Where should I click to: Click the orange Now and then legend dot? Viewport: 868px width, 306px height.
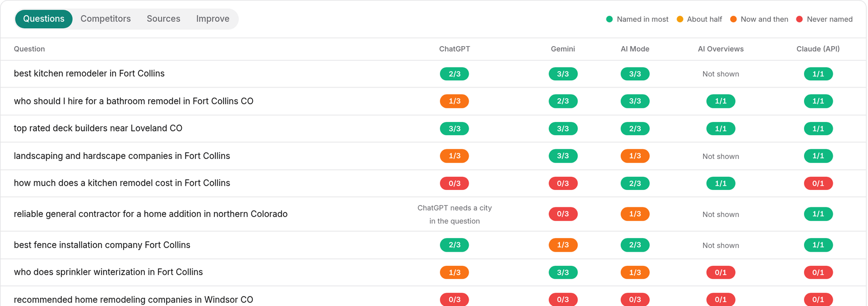(733, 19)
